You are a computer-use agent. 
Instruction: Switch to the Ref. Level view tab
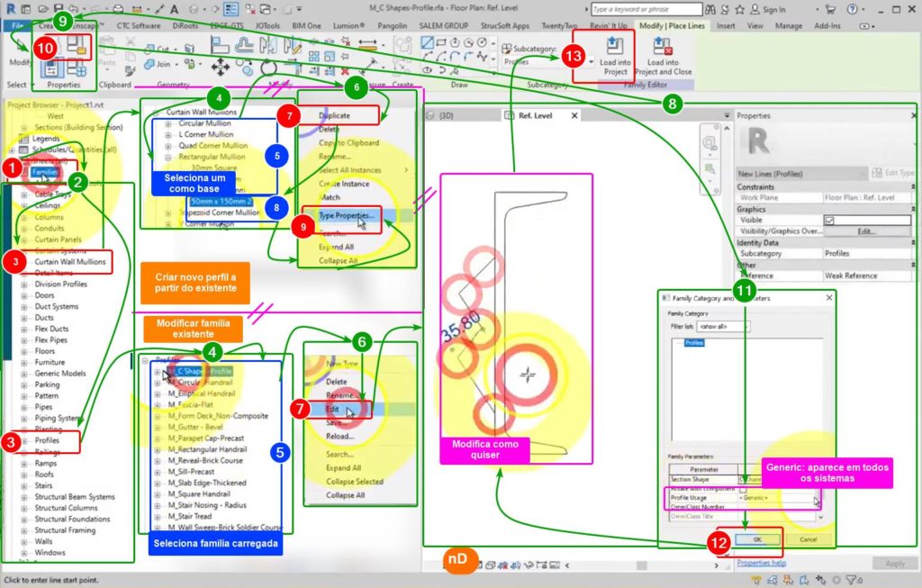click(x=538, y=116)
